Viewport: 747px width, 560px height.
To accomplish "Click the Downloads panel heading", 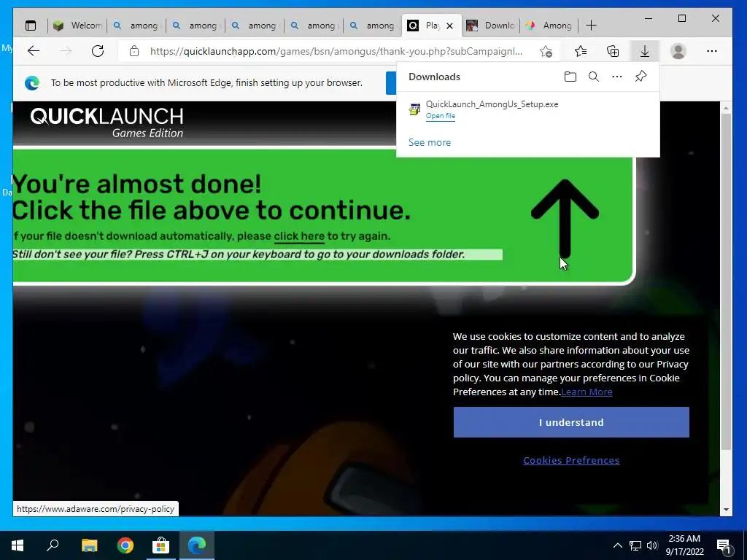I will [x=434, y=77].
